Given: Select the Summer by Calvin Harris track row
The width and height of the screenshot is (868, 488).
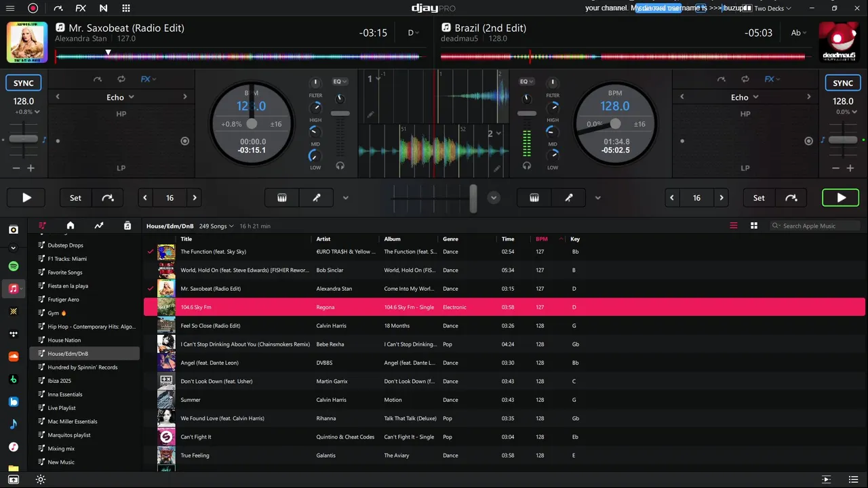Looking at the screenshot, I should point(504,400).
